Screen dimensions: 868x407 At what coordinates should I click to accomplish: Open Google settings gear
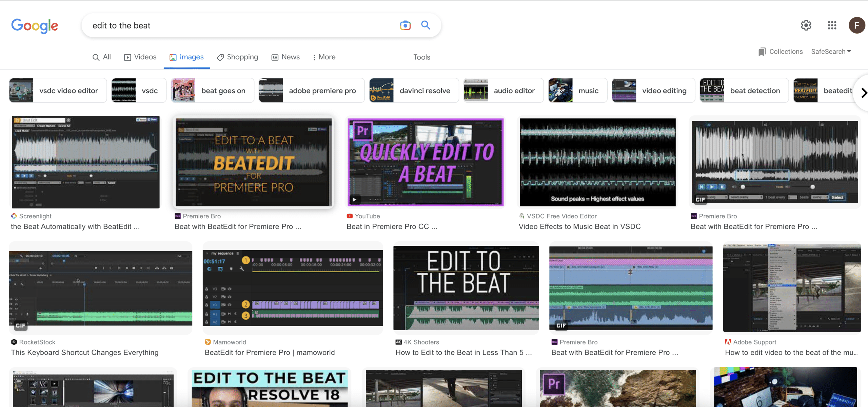click(x=806, y=25)
